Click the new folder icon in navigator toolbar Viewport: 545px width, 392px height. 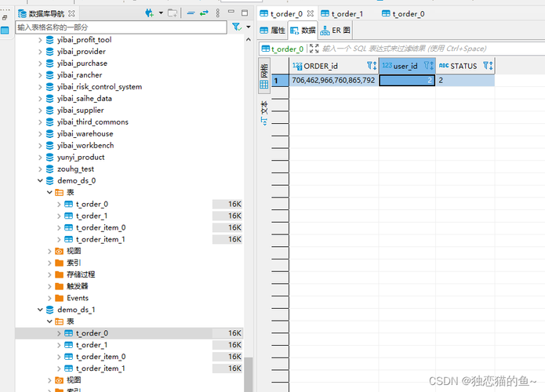pyautogui.click(x=173, y=13)
